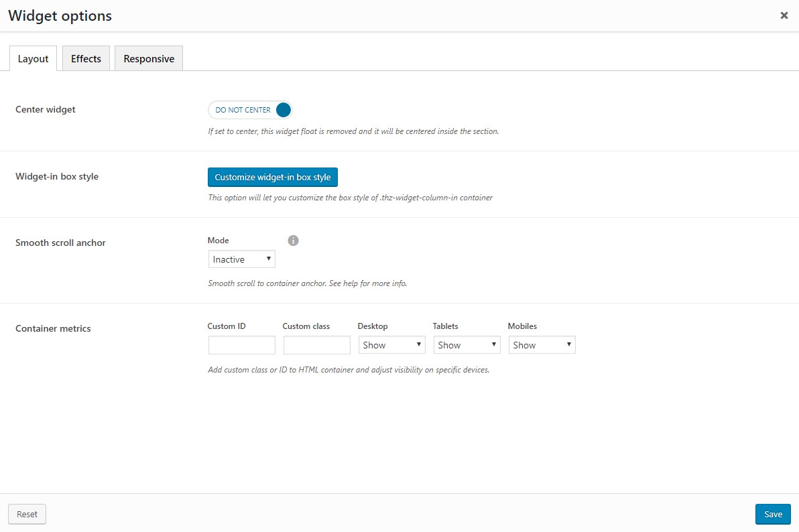Click Customize widget-in box style button

coord(273,178)
